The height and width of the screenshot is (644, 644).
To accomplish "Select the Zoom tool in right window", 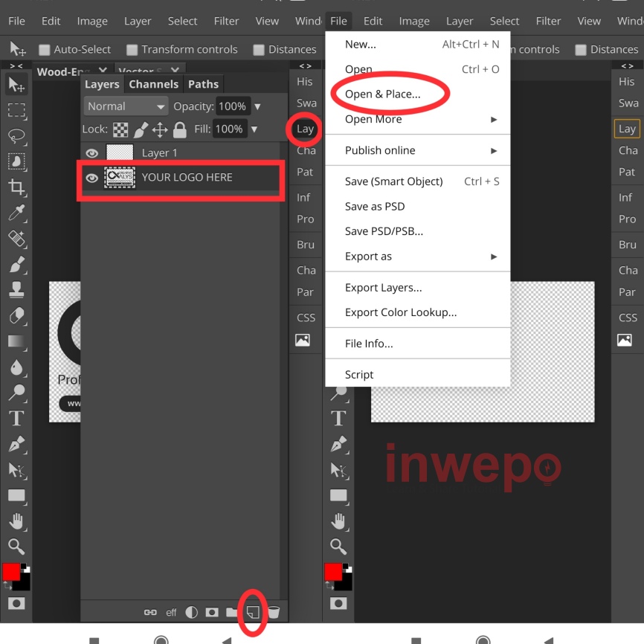I will point(338,547).
